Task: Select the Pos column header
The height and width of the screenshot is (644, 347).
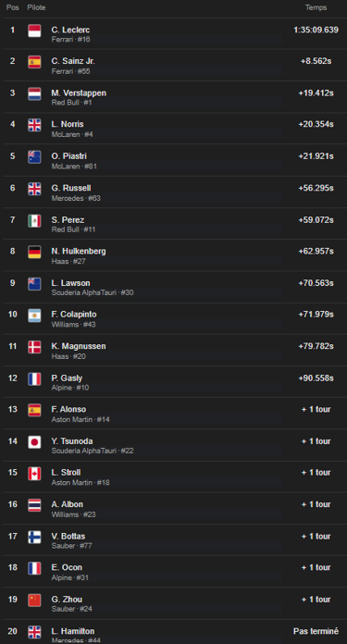Action: [13, 7]
